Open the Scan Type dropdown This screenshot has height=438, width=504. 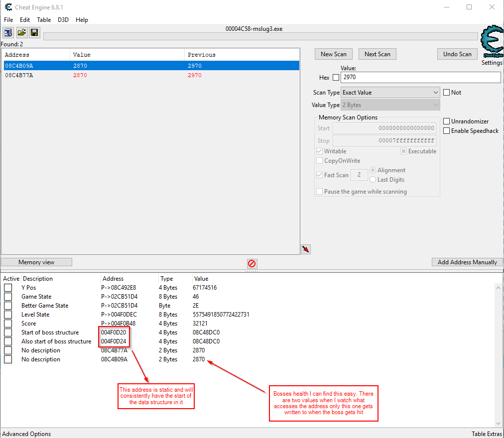click(x=390, y=92)
